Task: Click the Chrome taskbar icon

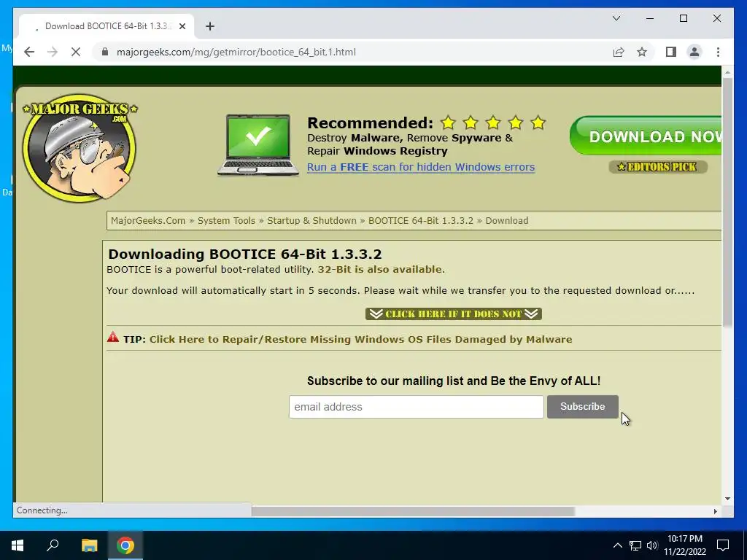Action: (x=125, y=545)
